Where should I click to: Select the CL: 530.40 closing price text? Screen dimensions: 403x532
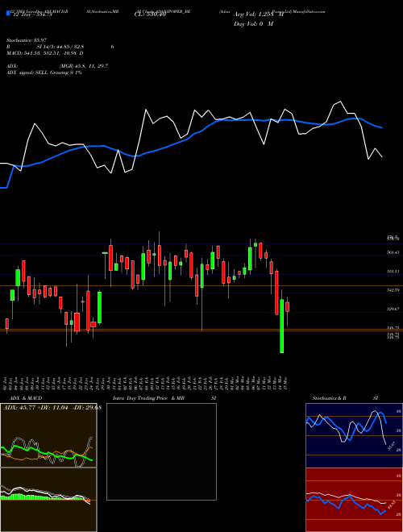tap(150, 15)
